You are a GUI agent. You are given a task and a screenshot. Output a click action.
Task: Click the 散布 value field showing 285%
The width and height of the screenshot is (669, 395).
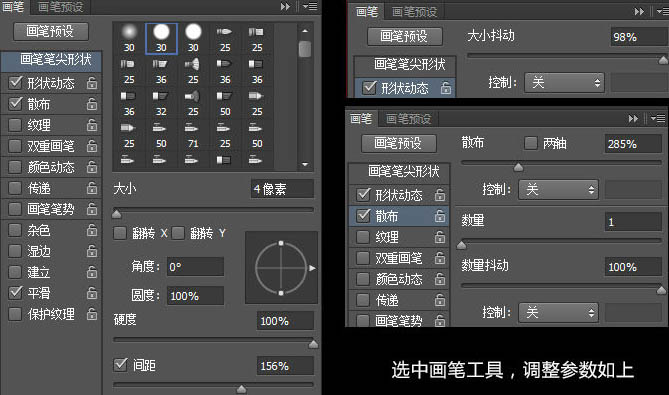633,144
